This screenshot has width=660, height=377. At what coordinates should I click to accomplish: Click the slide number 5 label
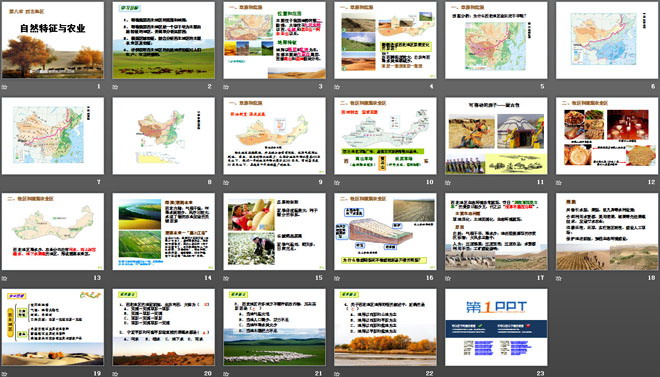(x=542, y=86)
